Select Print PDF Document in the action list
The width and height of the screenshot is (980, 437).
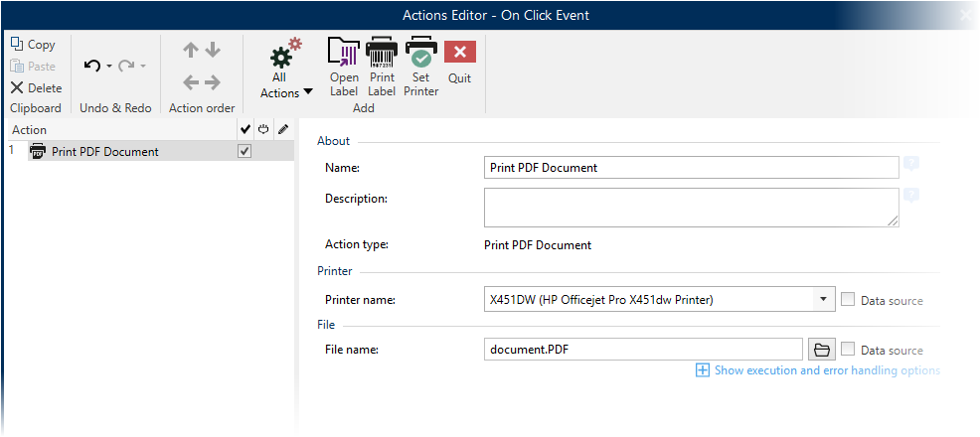click(104, 152)
